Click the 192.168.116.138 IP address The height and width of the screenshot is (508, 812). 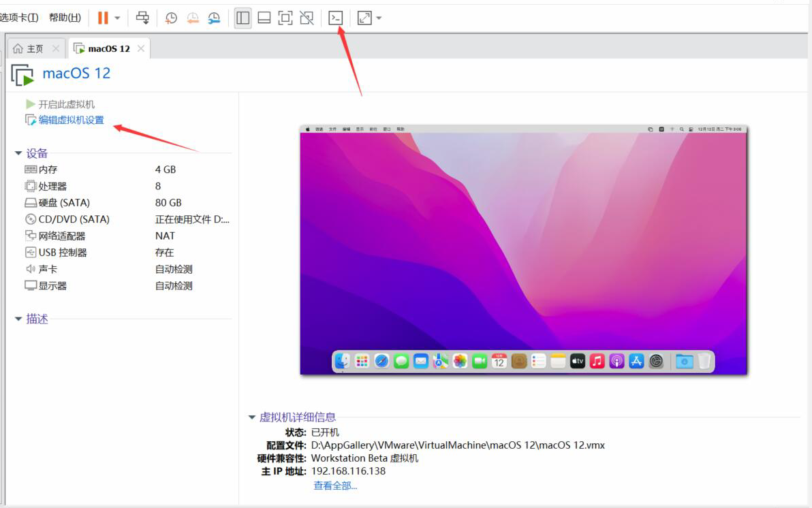click(348, 471)
